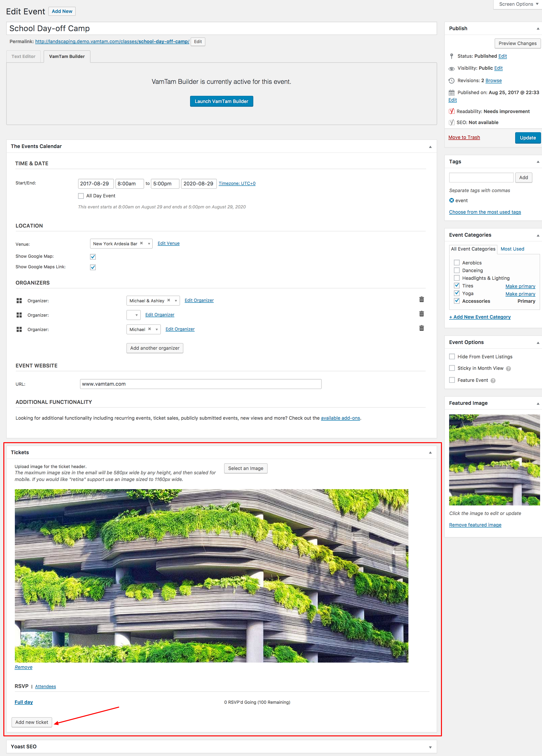Remove Michael from organizer dropdown
This screenshot has height=756, width=542.
click(150, 329)
